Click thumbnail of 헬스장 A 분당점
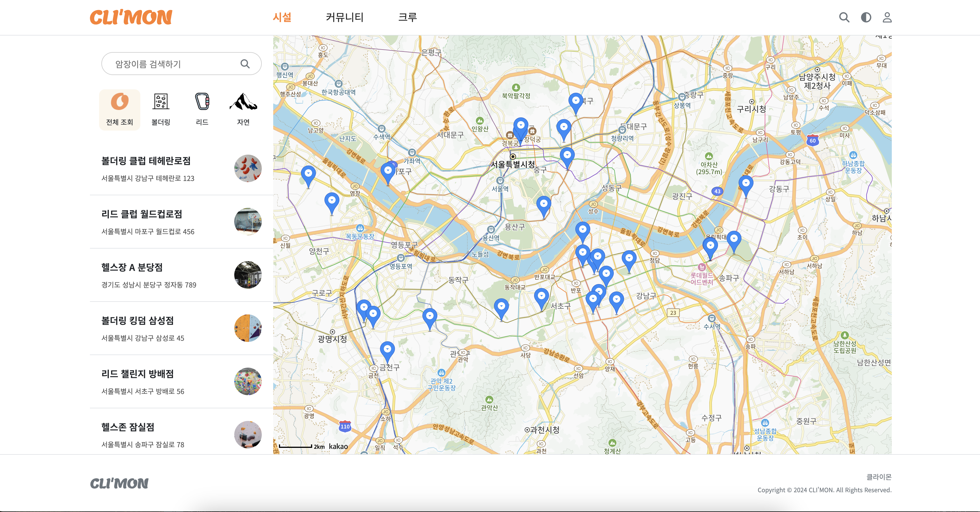 coord(248,275)
